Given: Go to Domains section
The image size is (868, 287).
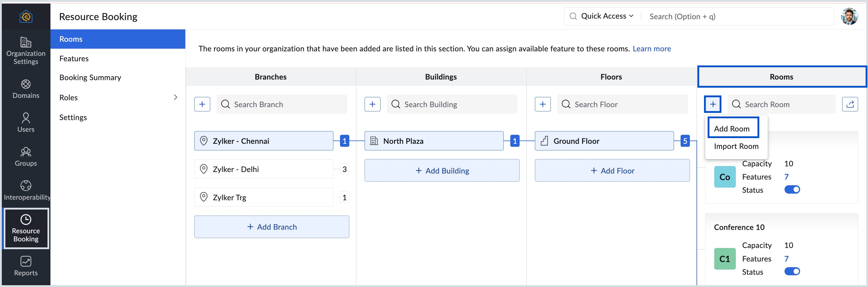Looking at the screenshot, I should [x=26, y=89].
